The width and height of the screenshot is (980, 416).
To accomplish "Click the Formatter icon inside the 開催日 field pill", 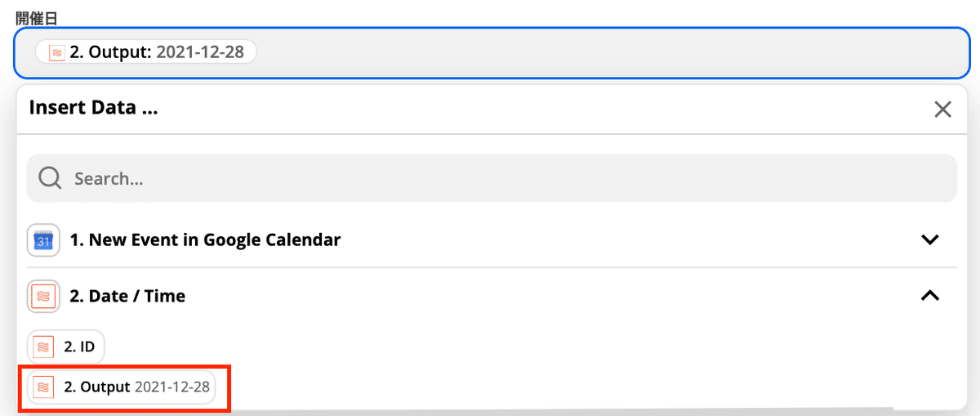I will pyautogui.click(x=56, y=53).
